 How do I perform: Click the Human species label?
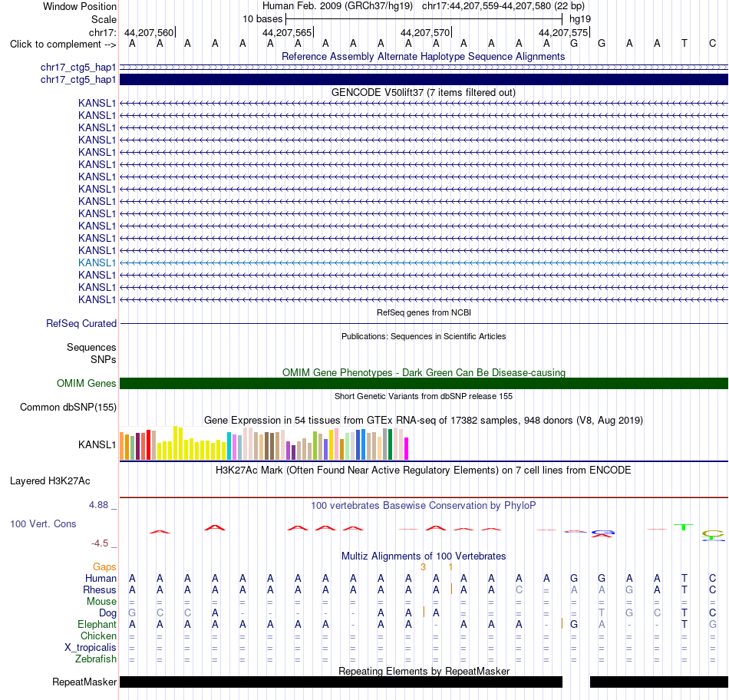coord(101,578)
